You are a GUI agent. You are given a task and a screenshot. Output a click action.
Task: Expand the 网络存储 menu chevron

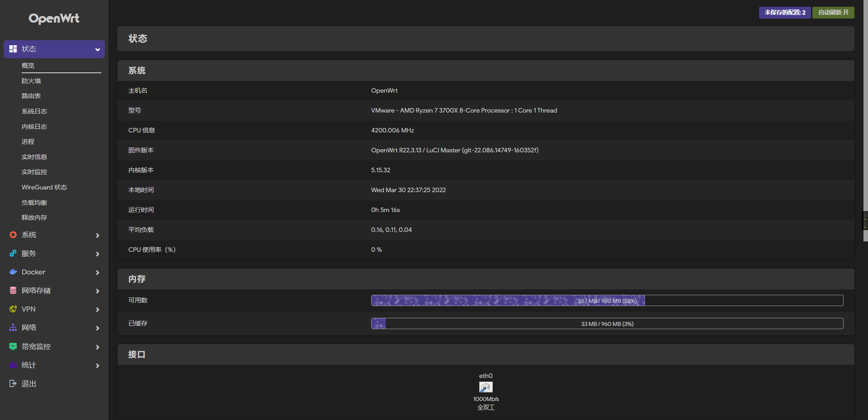click(98, 291)
